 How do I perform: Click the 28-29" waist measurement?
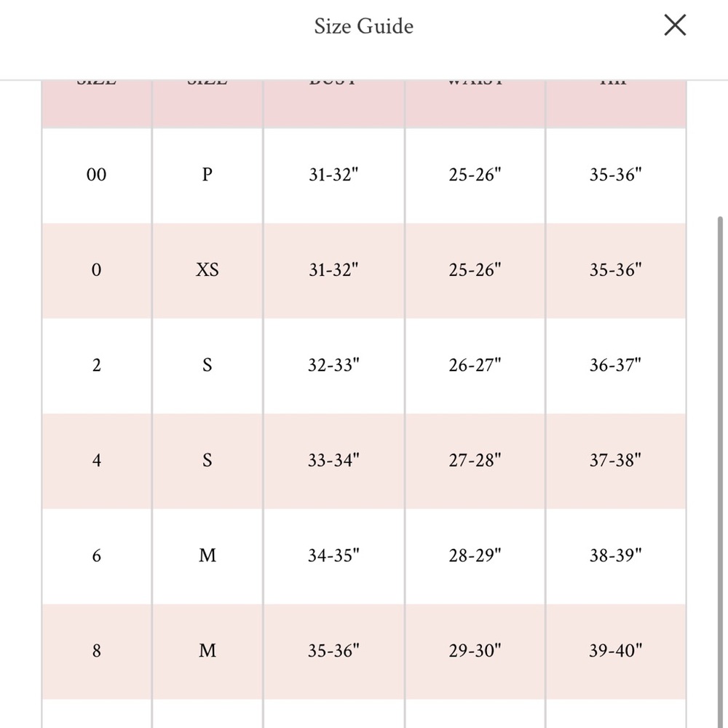point(475,556)
